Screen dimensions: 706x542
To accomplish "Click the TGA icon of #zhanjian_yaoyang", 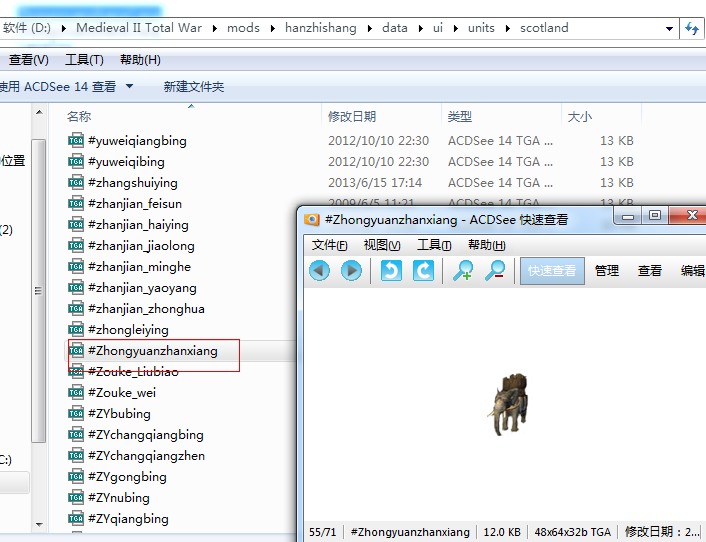I will [x=76, y=288].
